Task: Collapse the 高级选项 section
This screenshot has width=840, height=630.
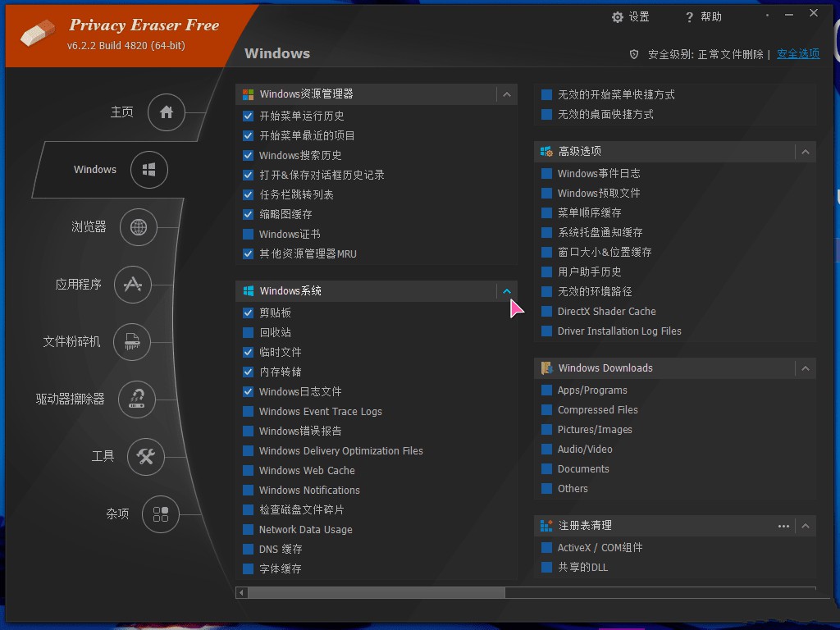Action: [x=806, y=152]
